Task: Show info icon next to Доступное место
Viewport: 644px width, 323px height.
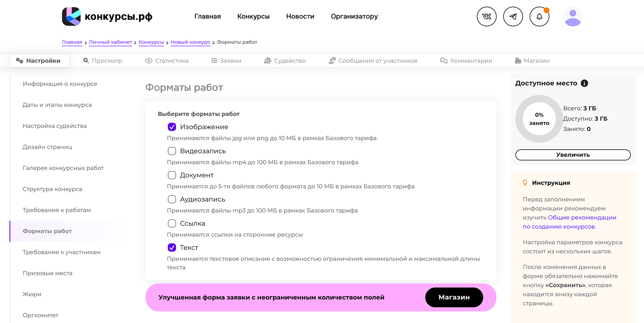Action: [x=584, y=83]
